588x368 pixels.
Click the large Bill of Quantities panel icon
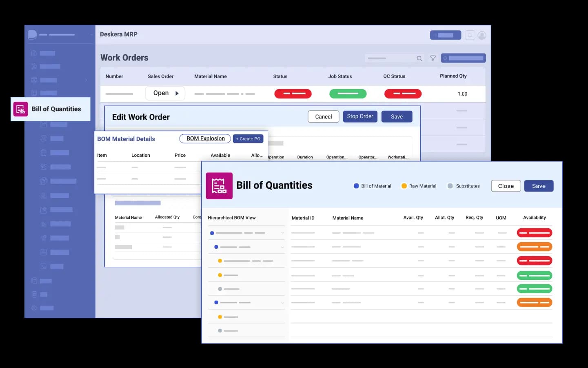219,186
